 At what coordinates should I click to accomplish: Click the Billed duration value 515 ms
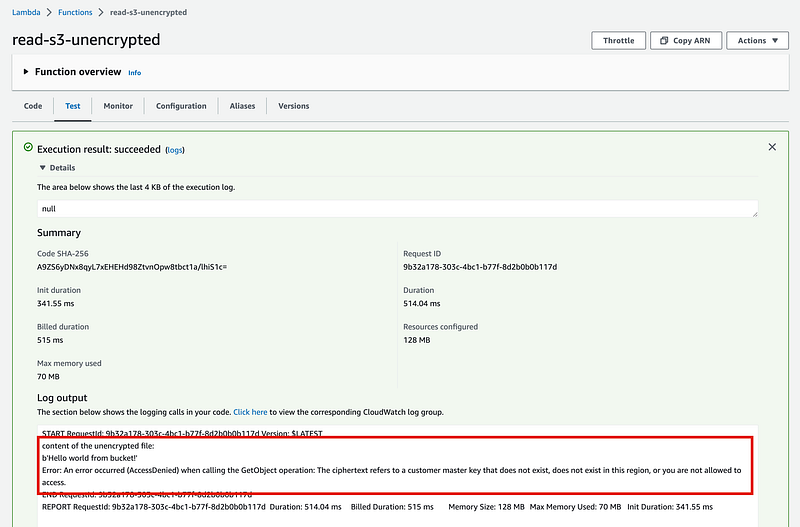50,340
